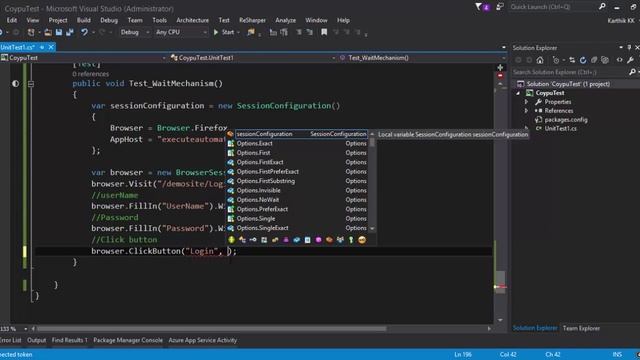Screen dimensions: 640x360
Task: Open the Test_WaitMechanism member dropdown
Action: [x=422, y=58]
